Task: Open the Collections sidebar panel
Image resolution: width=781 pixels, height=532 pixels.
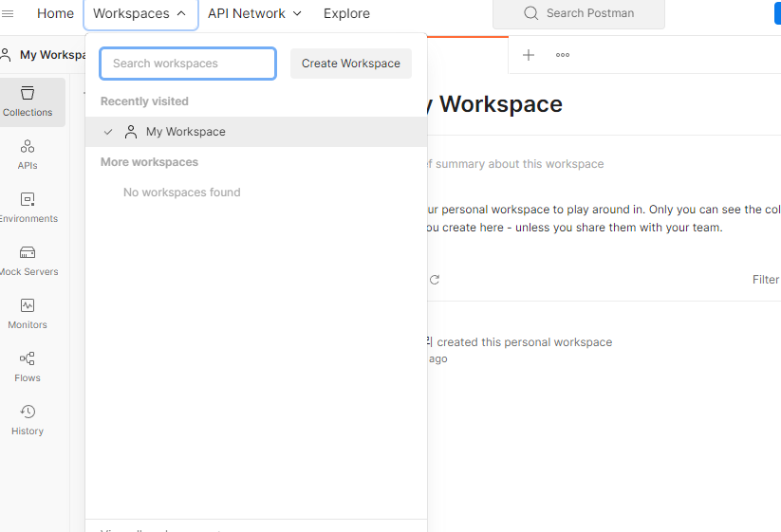Action: (x=28, y=102)
